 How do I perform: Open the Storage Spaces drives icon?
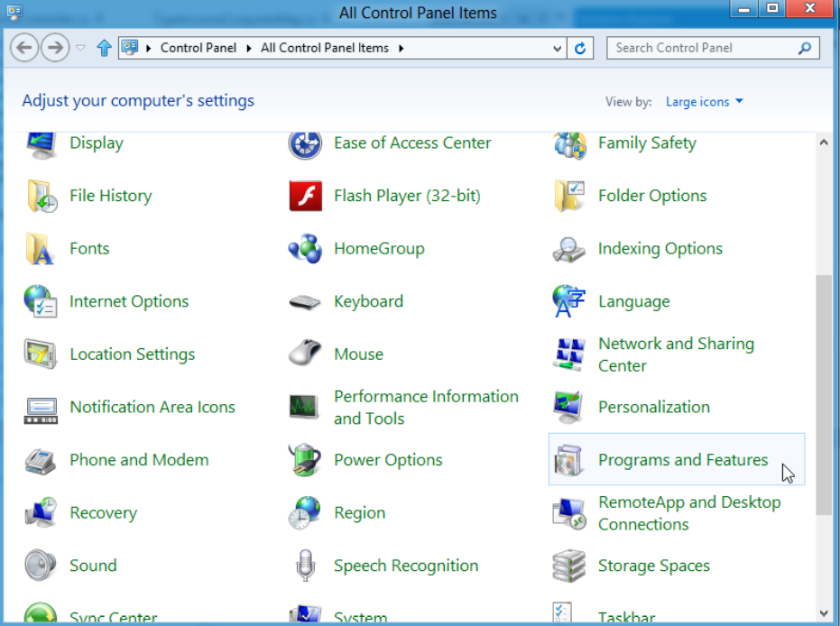(569, 566)
